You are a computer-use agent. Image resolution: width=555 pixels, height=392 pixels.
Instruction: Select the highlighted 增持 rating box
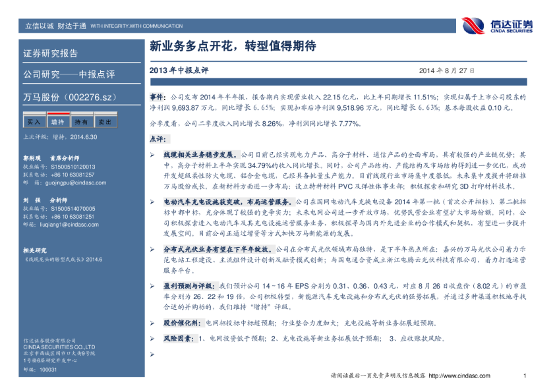tap(58, 122)
